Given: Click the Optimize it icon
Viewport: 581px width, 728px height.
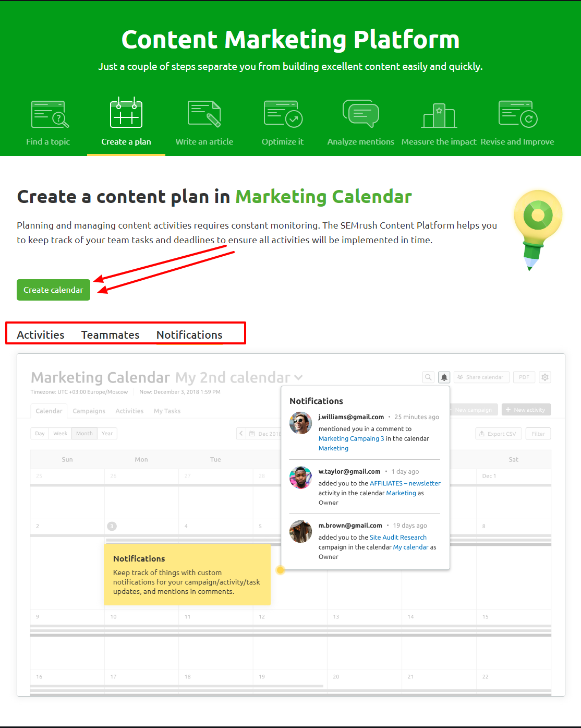Looking at the screenshot, I should [283, 114].
